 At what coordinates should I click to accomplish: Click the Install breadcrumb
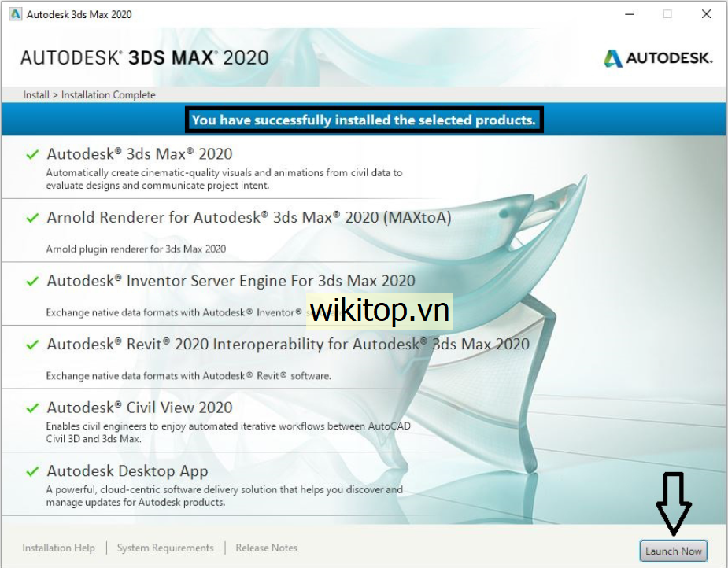(x=36, y=95)
